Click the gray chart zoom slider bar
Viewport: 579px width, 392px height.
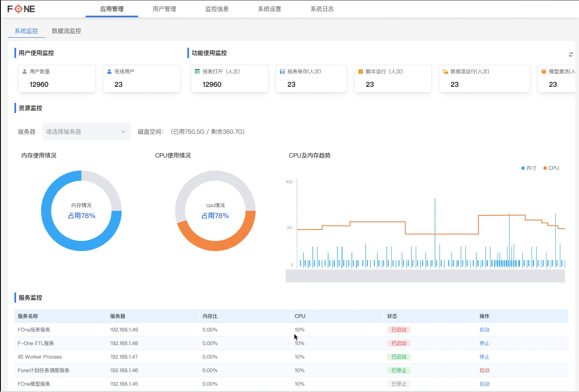(x=425, y=276)
